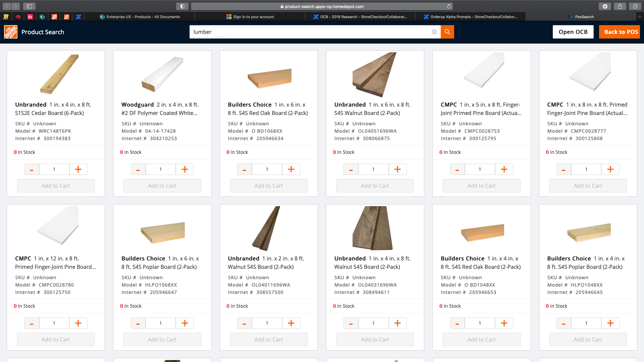
Task: Increase quantity of the S1S2E Cedar Board
Action: [x=78, y=169]
